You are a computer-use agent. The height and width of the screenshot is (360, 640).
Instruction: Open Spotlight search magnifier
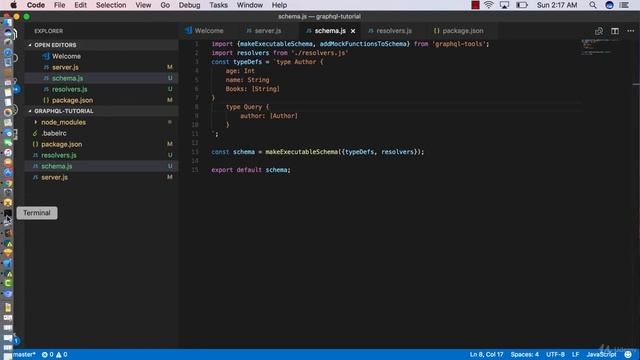tap(593, 5)
